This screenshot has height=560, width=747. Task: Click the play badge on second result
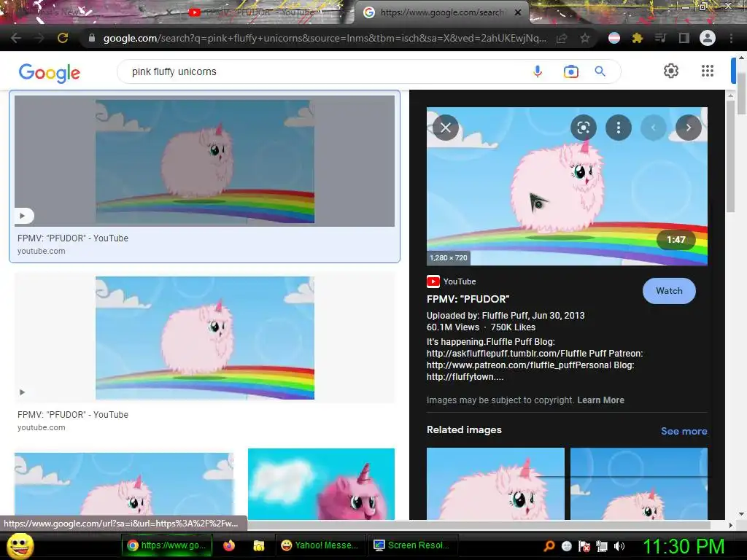[x=22, y=392]
